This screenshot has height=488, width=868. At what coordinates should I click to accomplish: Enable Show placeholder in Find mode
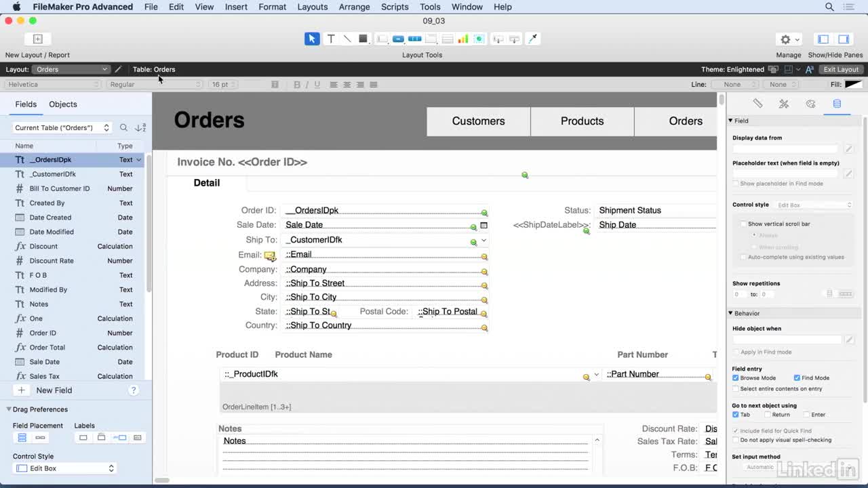click(x=736, y=184)
